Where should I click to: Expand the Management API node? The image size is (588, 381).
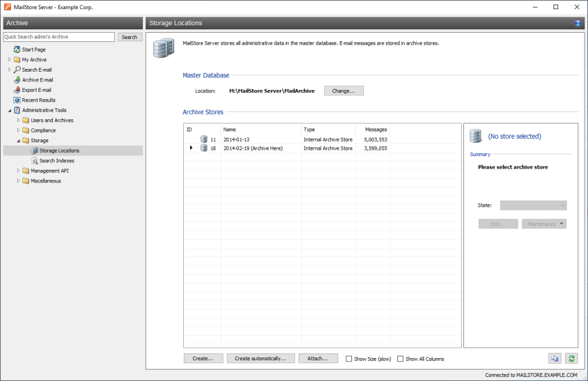pyautogui.click(x=18, y=170)
